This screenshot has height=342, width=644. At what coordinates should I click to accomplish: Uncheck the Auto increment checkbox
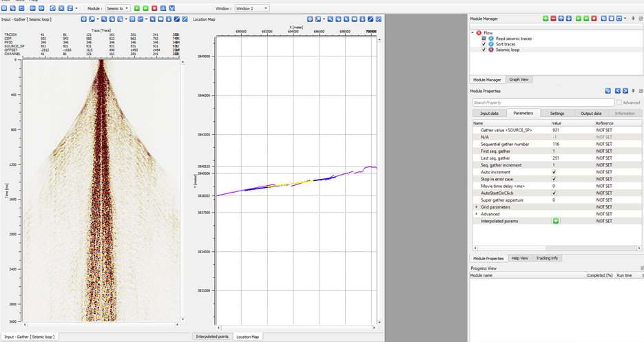pos(554,172)
